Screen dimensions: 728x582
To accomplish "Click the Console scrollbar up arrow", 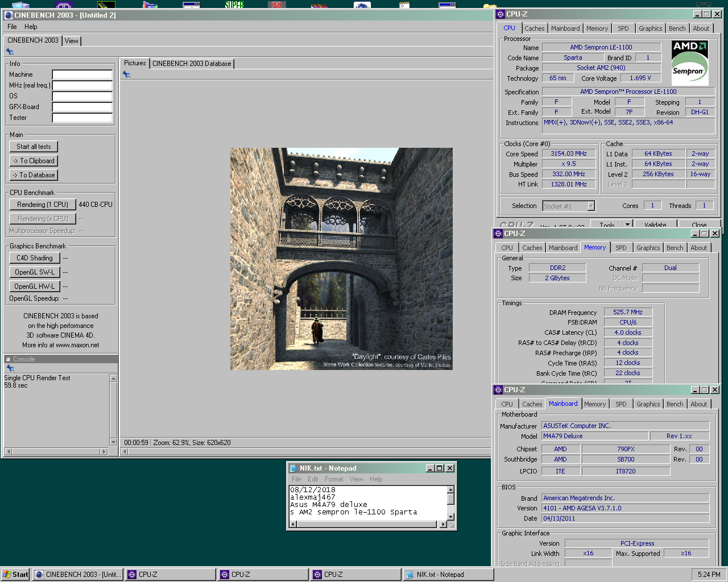I will (113, 379).
